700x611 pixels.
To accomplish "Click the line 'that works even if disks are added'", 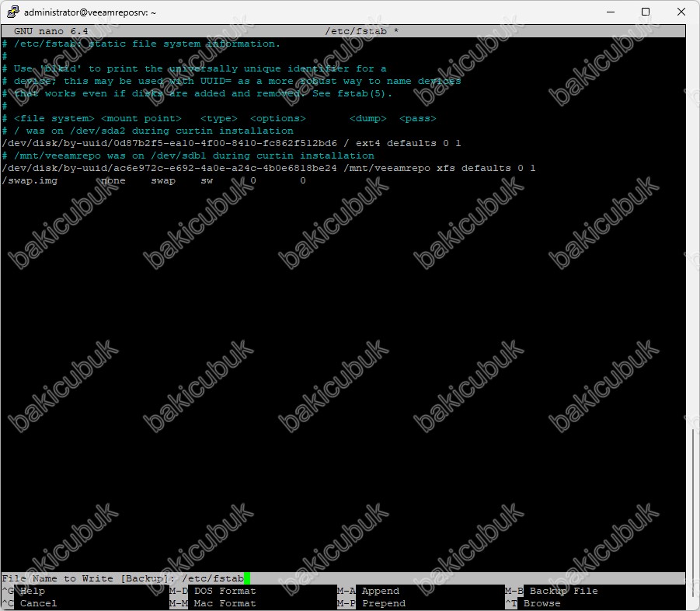I will click(197, 94).
